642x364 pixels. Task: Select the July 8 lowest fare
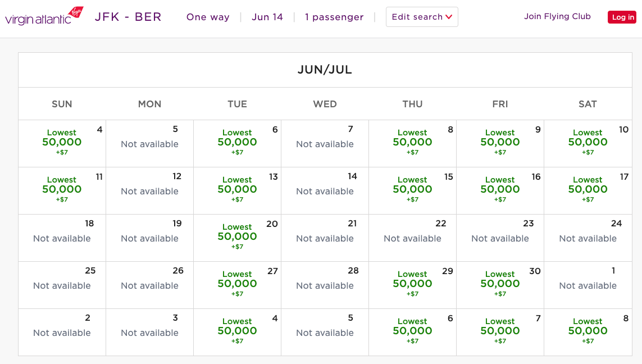(x=588, y=332)
